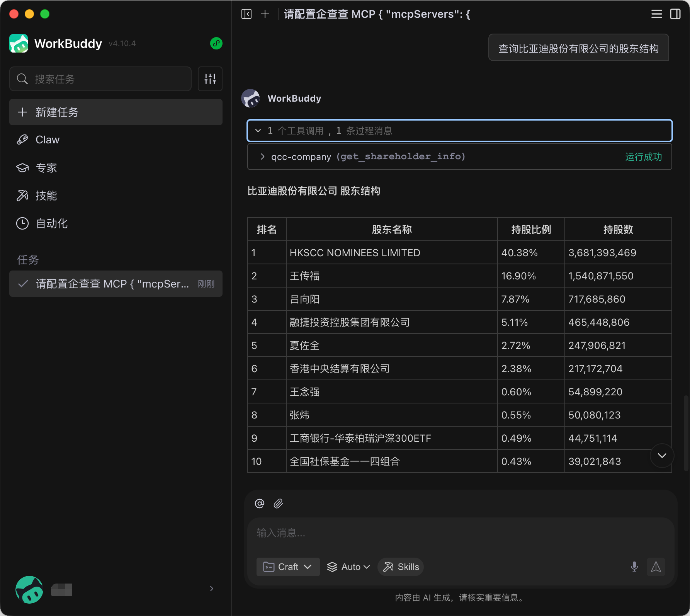Focus the 搜索任务 search field
The width and height of the screenshot is (690, 616).
pos(100,79)
